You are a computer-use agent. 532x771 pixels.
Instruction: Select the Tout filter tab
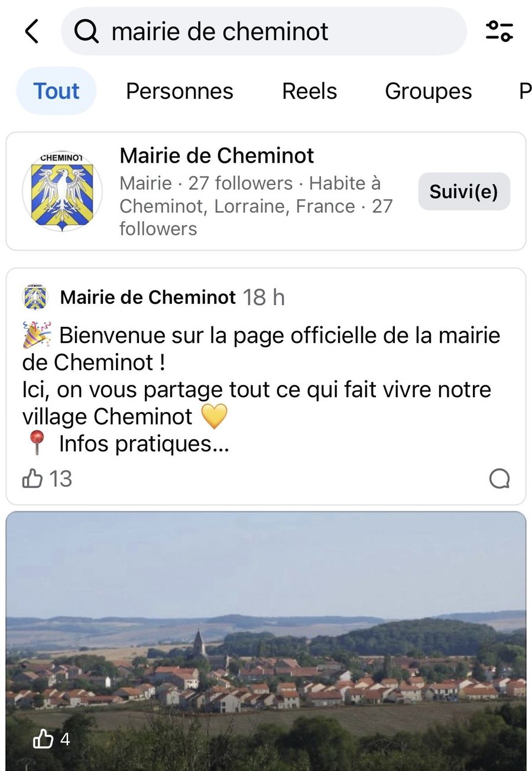pos(56,91)
